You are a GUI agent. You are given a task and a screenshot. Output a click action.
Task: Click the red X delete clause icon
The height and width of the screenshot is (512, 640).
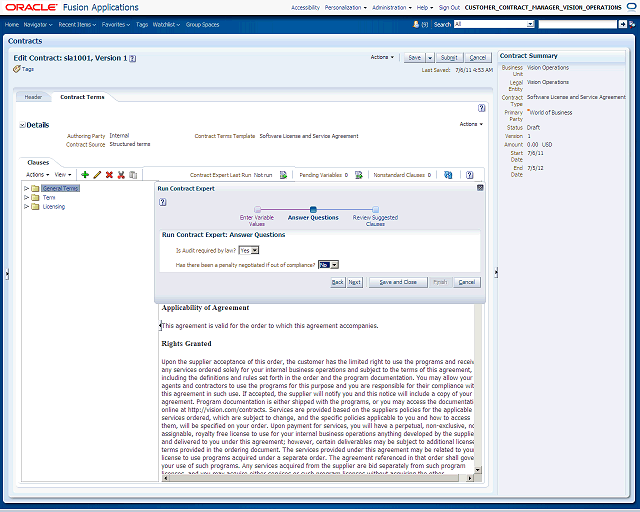tap(109, 175)
